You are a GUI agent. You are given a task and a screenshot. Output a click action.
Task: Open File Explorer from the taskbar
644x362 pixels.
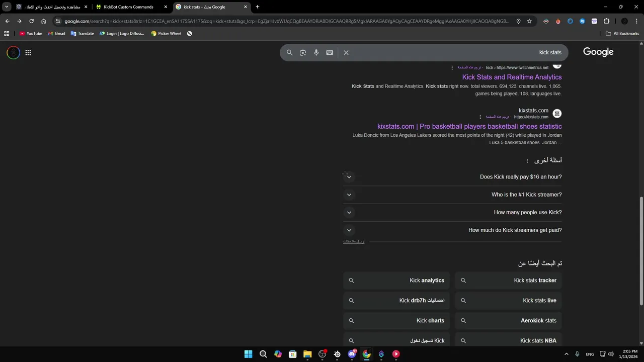[x=307, y=354]
